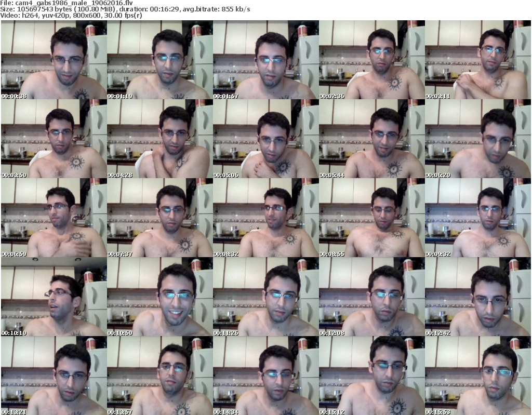Select the thumbnail stamped 00:13:21
This screenshot has width=532, height=415.
pos(54,376)
